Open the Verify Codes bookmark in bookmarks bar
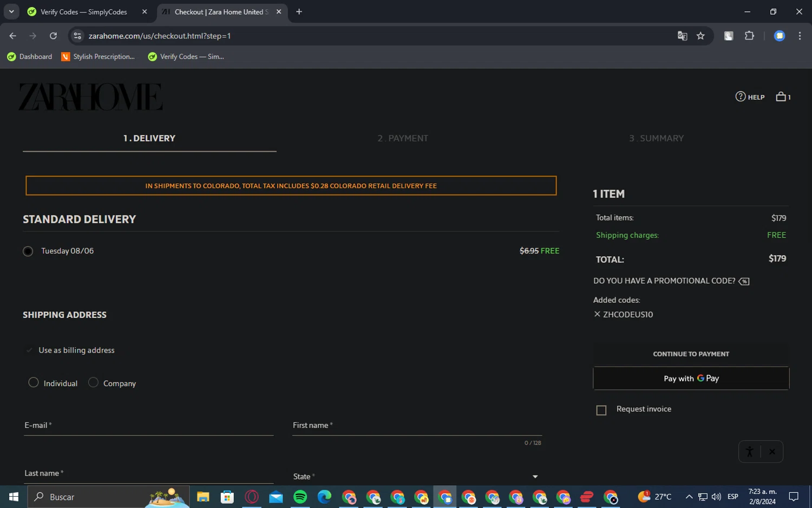812x508 pixels. 186,57
